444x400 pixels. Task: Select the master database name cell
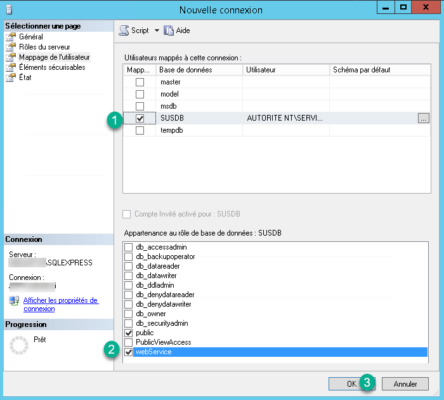pos(199,82)
